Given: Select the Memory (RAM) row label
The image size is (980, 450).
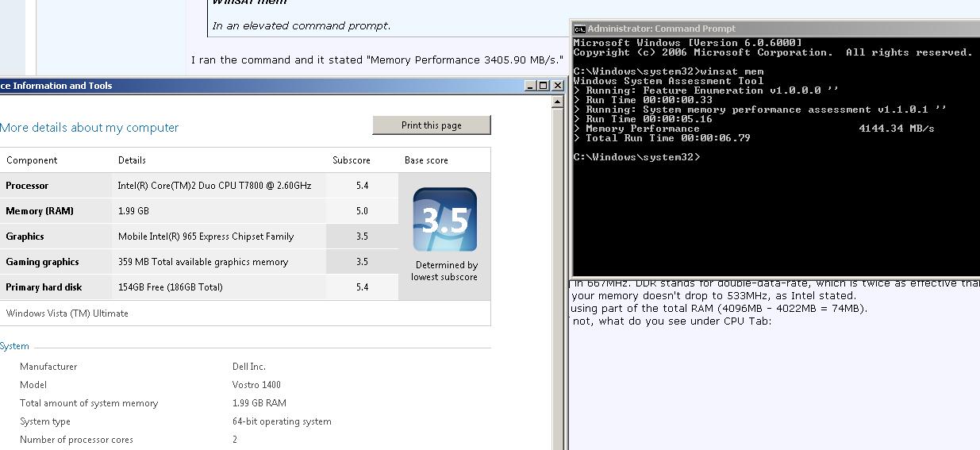Looking at the screenshot, I should tap(40, 211).
